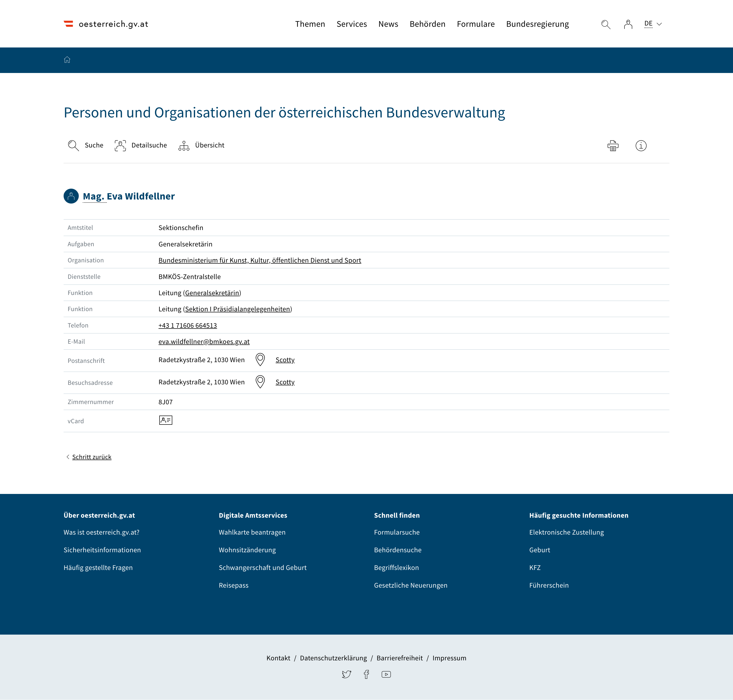Image resolution: width=733 pixels, height=700 pixels.
Task: Open the YouTube icon in footer
Action: pyautogui.click(x=386, y=674)
